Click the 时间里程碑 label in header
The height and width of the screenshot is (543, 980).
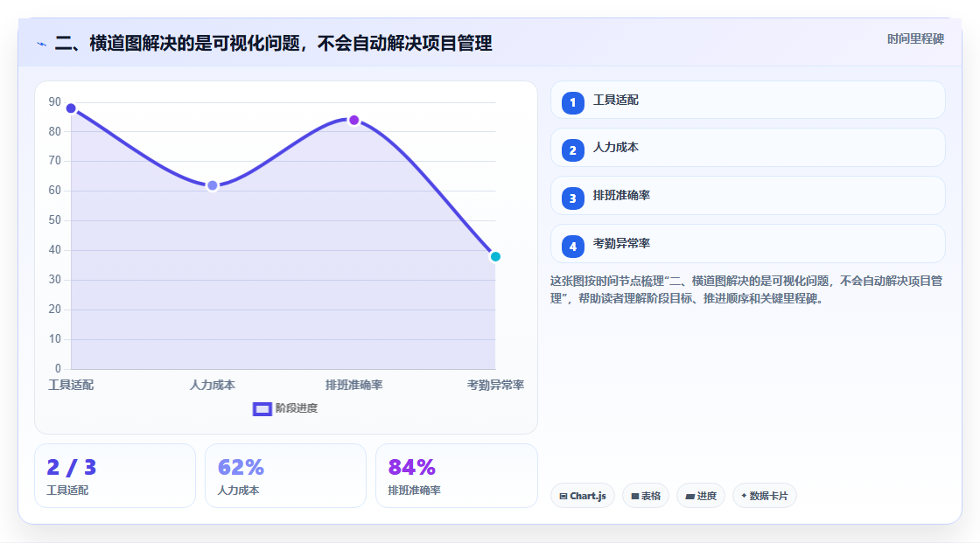[x=915, y=38]
